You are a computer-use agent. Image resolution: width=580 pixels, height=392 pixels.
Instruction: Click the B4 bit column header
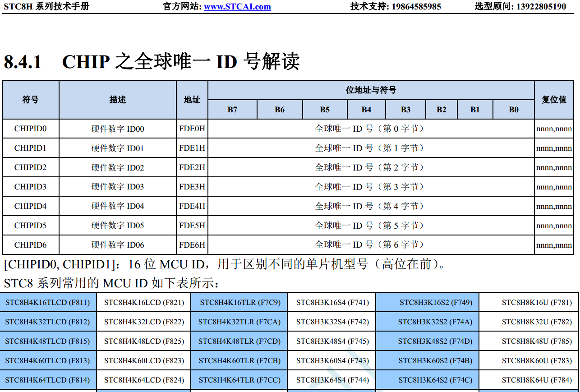pos(366,110)
